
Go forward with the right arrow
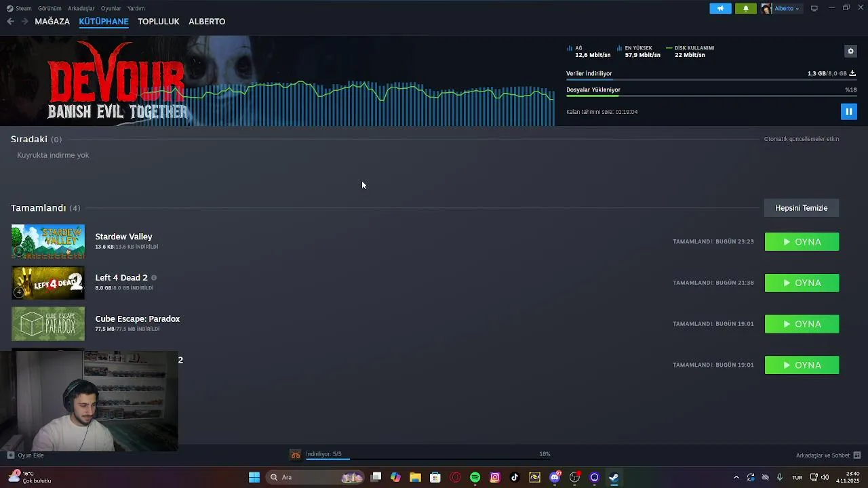point(24,22)
